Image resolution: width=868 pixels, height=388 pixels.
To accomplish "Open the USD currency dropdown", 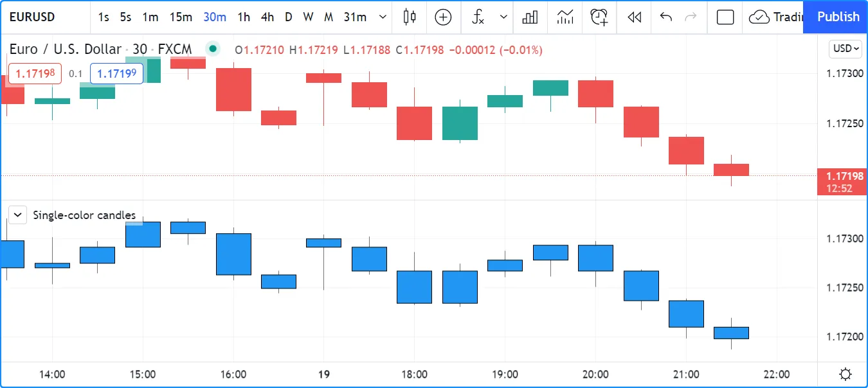I will [x=845, y=48].
